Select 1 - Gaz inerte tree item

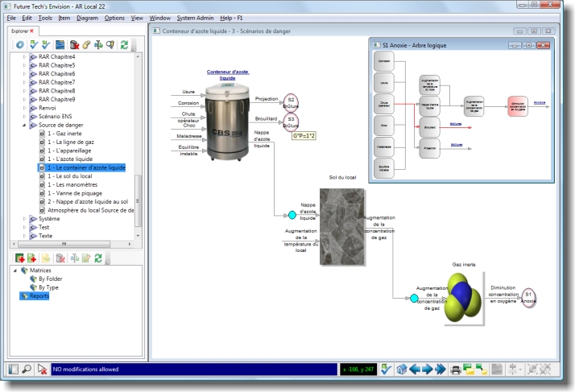pyautogui.click(x=64, y=134)
